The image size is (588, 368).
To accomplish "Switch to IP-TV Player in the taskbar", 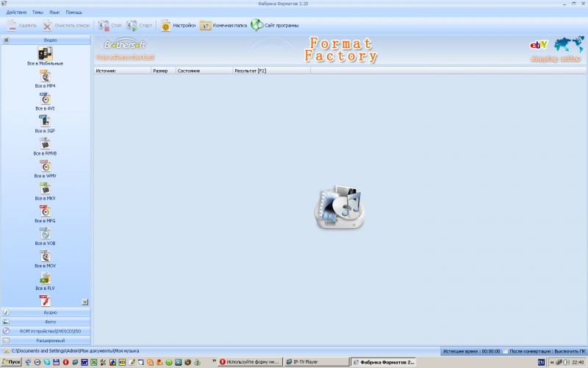I will pyautogui.click(x=314, y=362).
